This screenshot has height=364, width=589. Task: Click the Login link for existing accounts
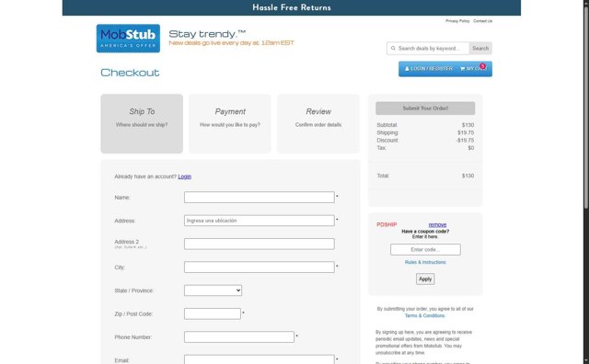tap(184, 176)
